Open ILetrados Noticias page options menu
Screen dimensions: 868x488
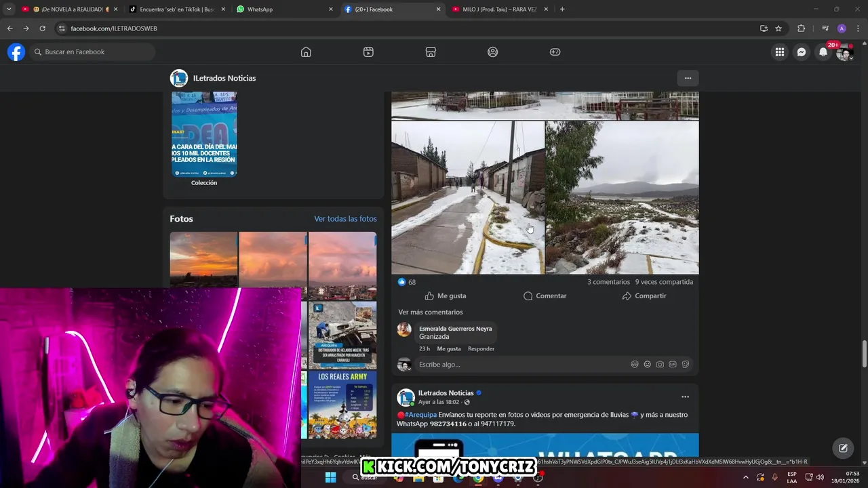[688, 78]
